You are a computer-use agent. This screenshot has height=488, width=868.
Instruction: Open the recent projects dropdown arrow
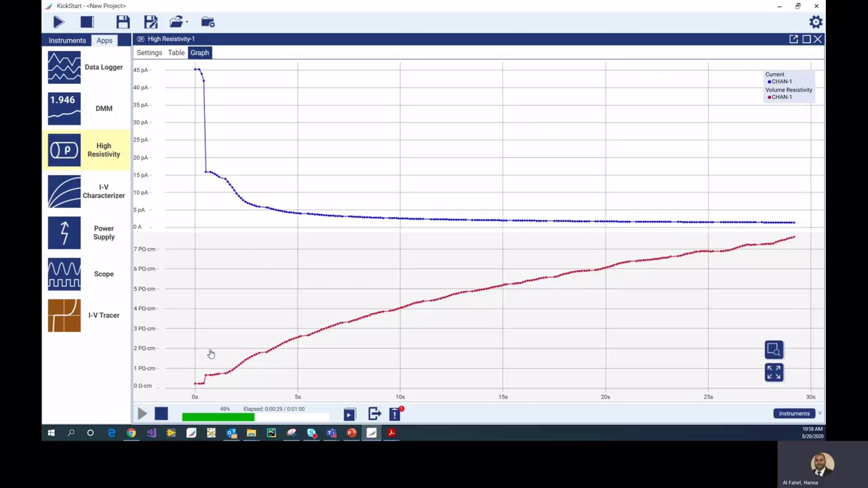[186, 22]
